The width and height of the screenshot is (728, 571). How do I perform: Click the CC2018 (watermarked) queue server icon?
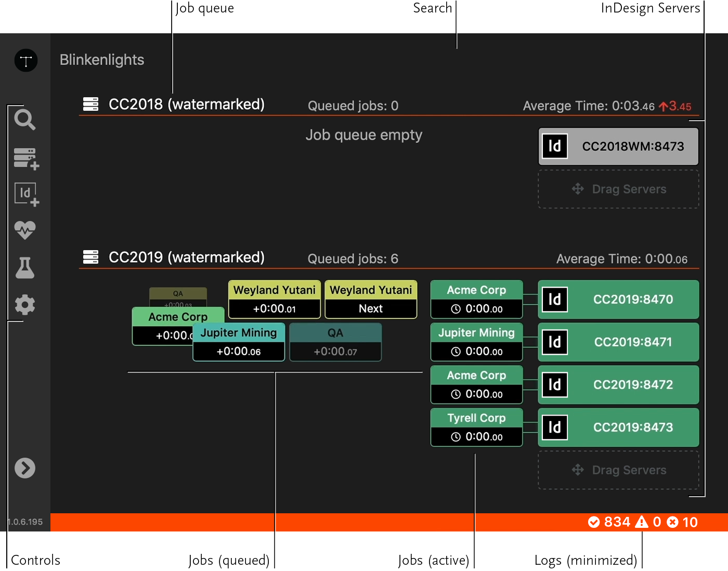[x=91, y=104]
